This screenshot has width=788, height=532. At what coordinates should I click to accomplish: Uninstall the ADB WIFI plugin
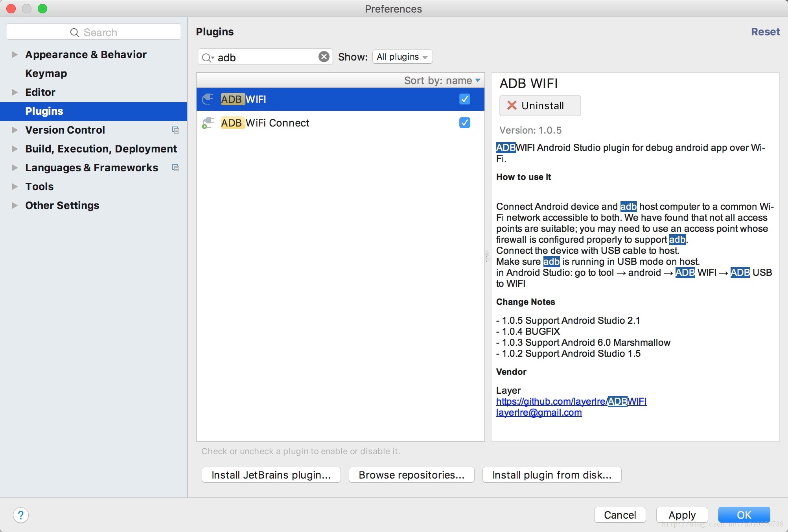[x=540, y=105]
